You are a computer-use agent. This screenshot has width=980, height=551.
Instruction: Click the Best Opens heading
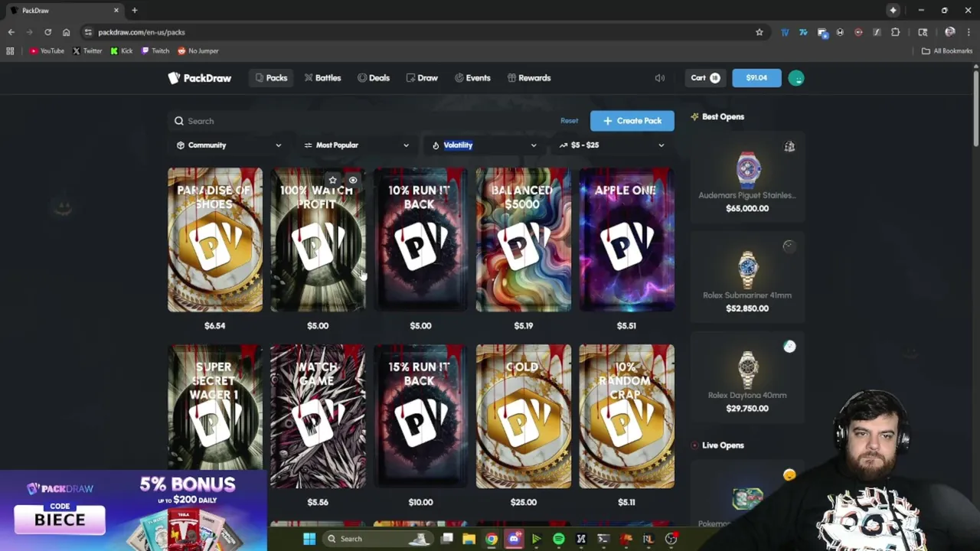(x=723, y=116)
